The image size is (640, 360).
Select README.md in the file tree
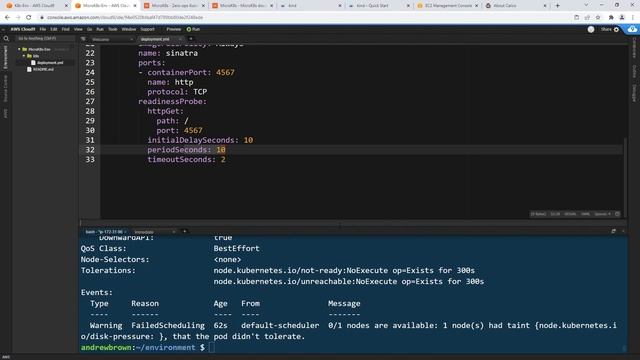[43, 69]
